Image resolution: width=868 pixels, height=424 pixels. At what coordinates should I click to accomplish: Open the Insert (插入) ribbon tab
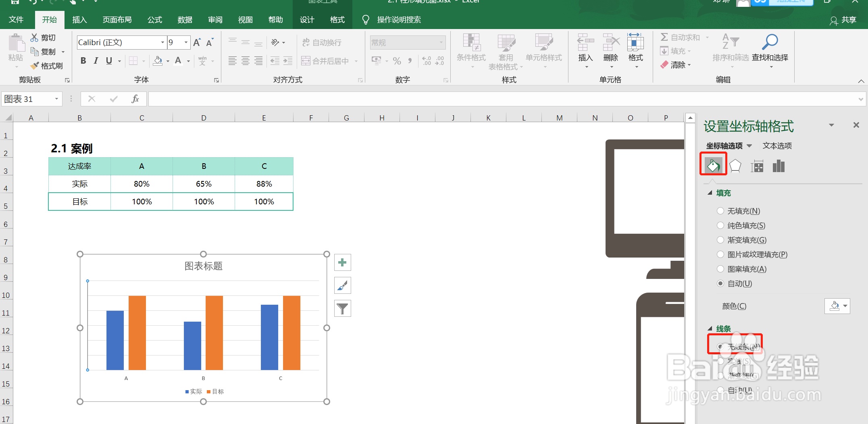(79, 20)
